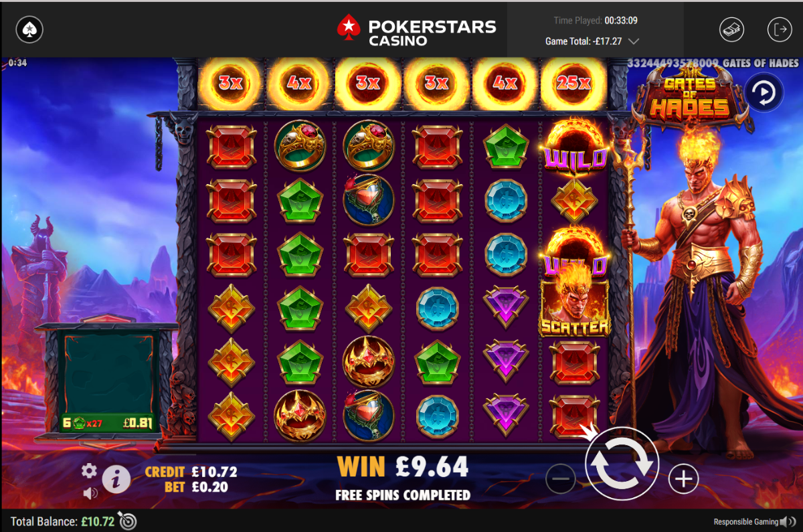Click the PokerStars spade lobby icon
The height and width of the screenshot is (532, 803).
coord(30,29)
